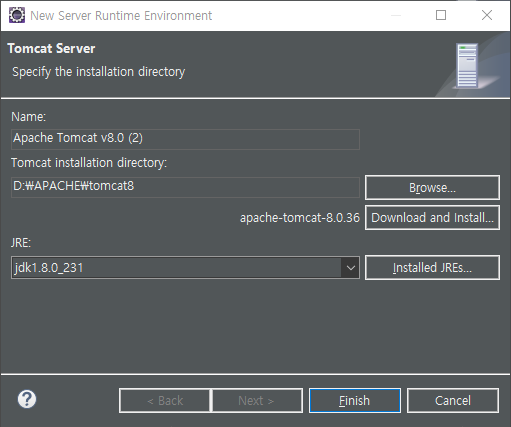Click the 'Tomcat Server' heading
The image size is (511, 427).
coord(51,49)
